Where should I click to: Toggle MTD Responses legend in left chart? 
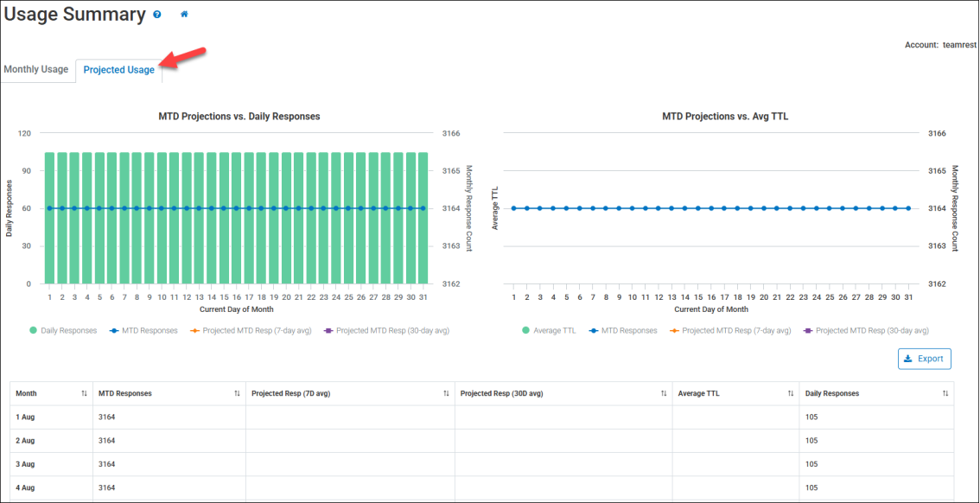(x=142, y=330)
